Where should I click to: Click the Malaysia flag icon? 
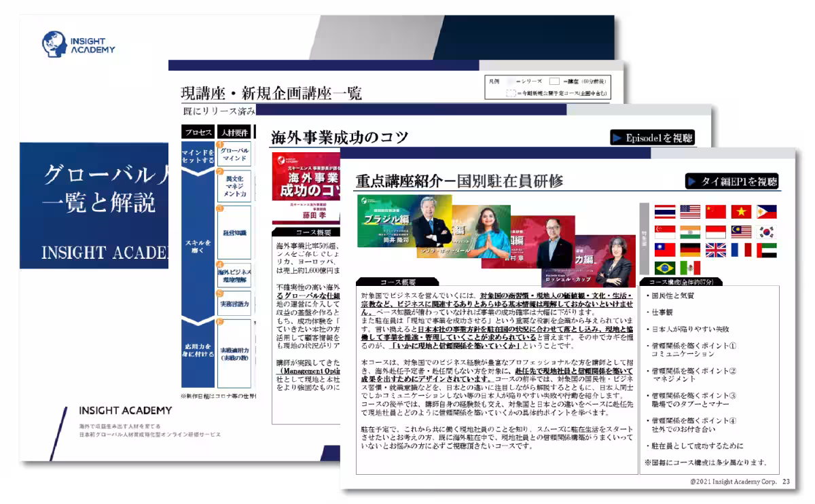[741, 231]
